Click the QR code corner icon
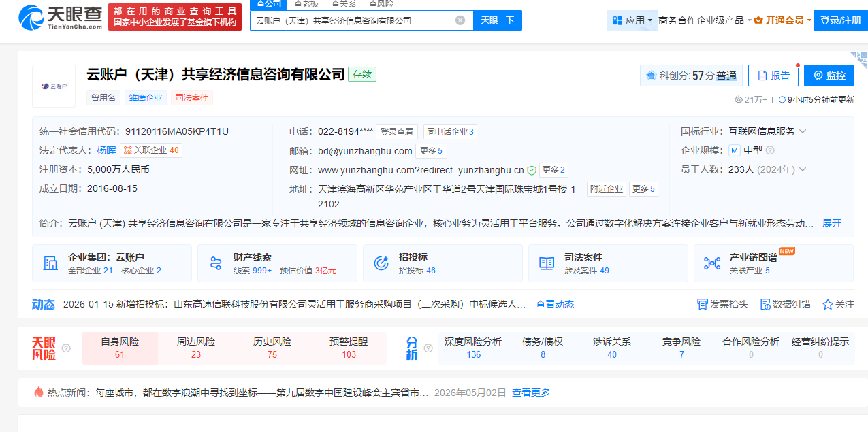The image size is (868, 432). (x=858, y=61)
